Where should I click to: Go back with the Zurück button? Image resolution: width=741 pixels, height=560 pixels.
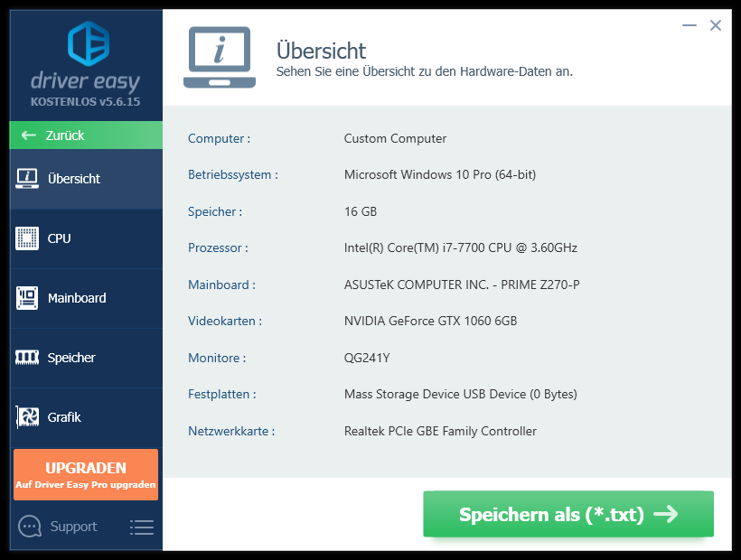point(86,135)
